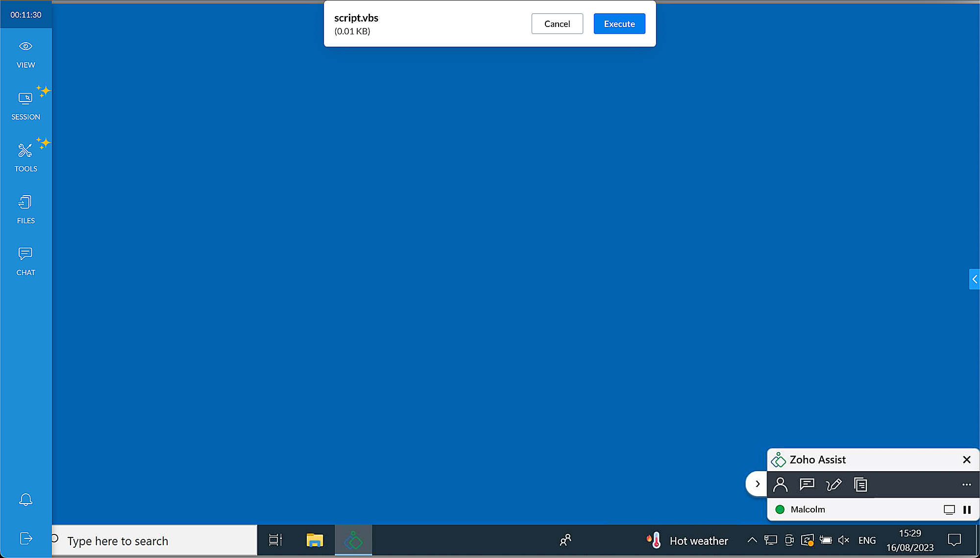This screenshot has width=980, height=558.
Task: Open the clipboard icon in the Zoho Assist bar
Action: tap(860, 485)
